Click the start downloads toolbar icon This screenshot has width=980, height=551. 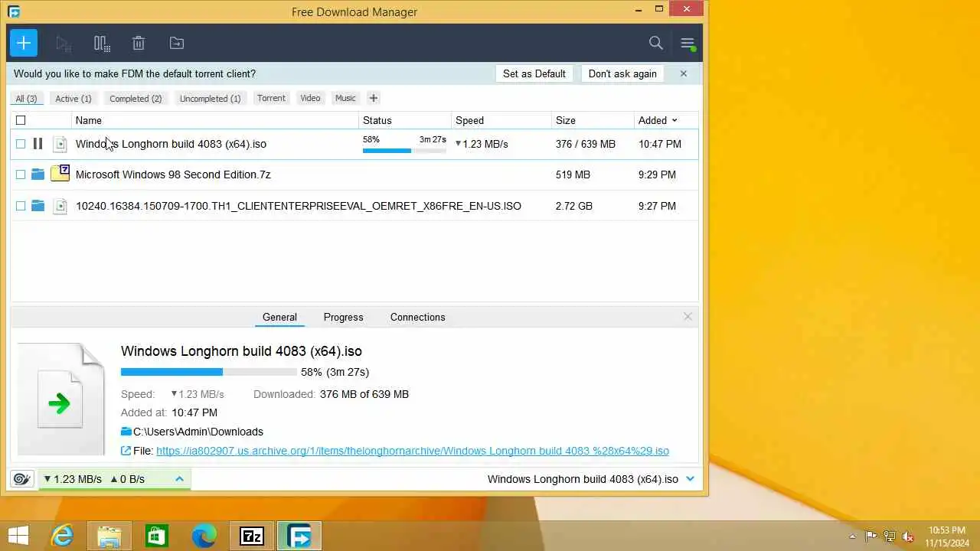click(x=64, y=44)
